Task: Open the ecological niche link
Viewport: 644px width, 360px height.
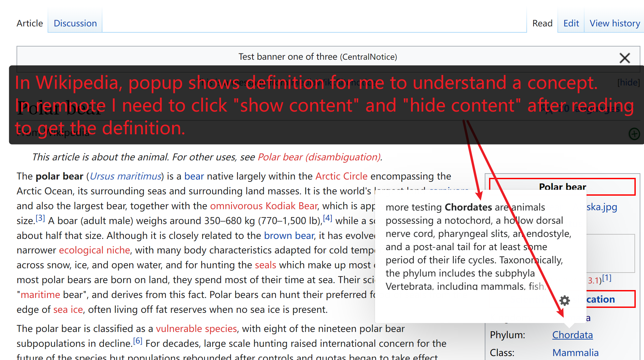Action: pyautogui.click(x=95, y=250)
